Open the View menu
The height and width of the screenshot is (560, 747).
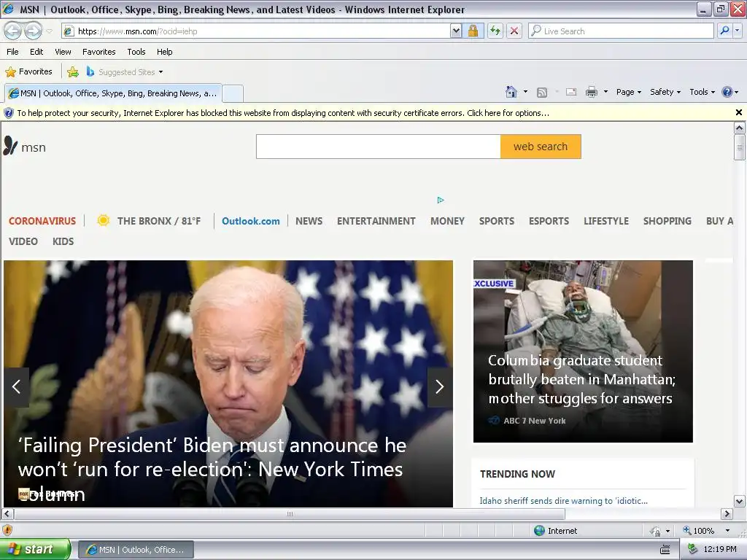[63, 52]
